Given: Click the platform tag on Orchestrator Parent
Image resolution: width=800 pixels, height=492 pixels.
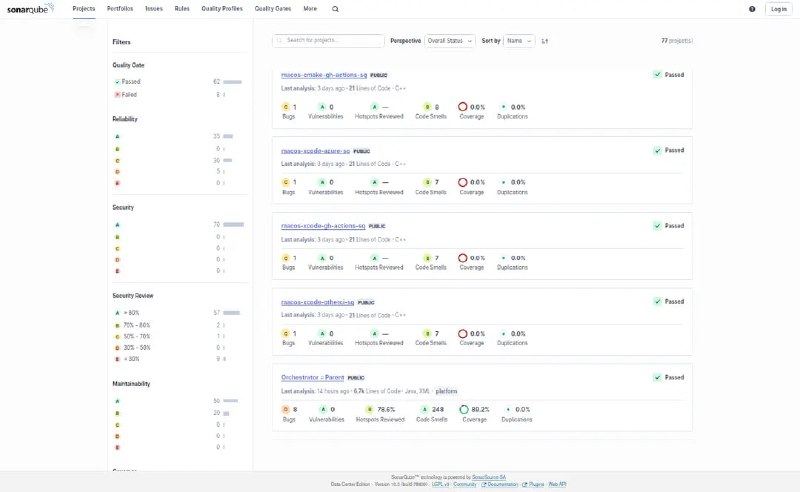Looking at the screenshot, I should (x=446, y=391).
